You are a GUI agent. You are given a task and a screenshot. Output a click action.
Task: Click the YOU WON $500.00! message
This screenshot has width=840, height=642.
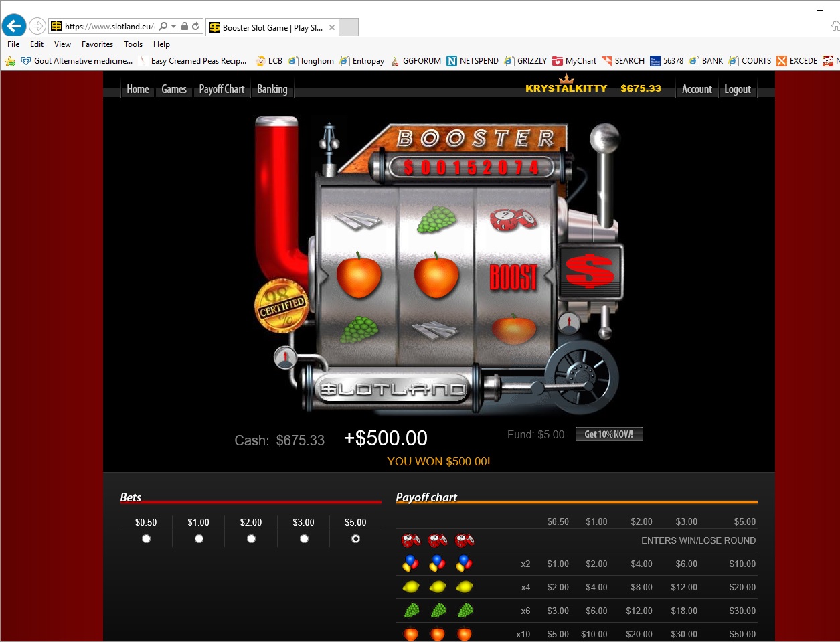(x=438, y=461)
